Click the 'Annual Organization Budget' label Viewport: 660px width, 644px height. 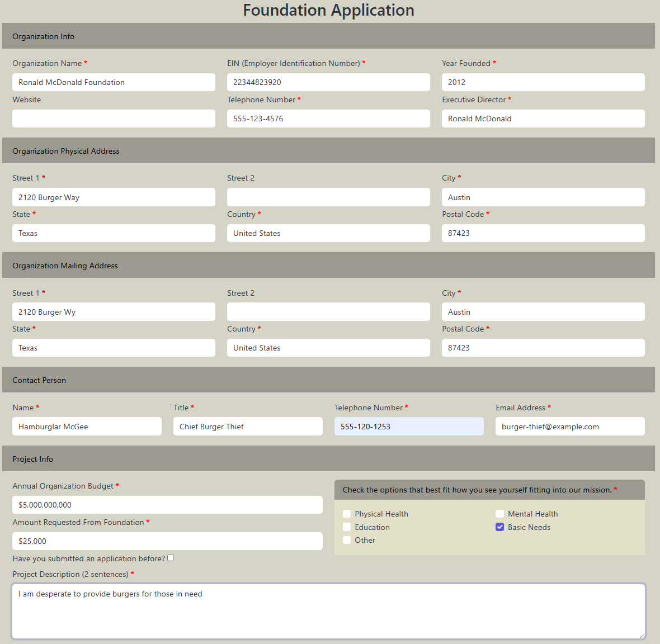tap(63, 486)
